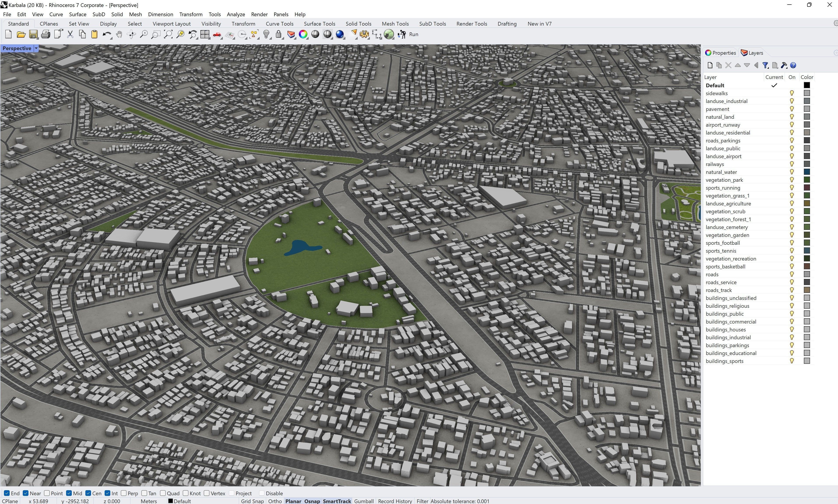Enable the Perp osnap checkbox
The height and width of the screenshot is (504, 838).
click(124, 493)
